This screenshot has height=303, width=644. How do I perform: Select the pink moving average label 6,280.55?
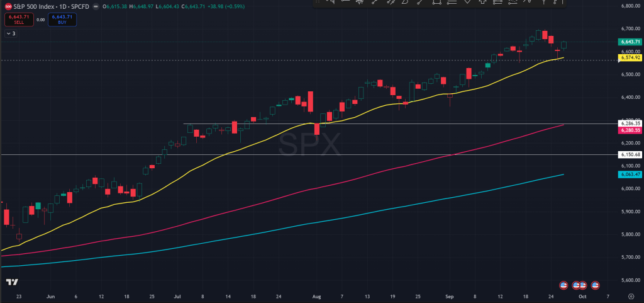tap(630, 130)
